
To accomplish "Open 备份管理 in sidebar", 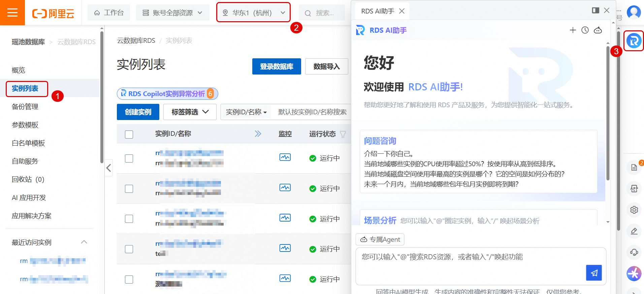I will click(25, 107).
